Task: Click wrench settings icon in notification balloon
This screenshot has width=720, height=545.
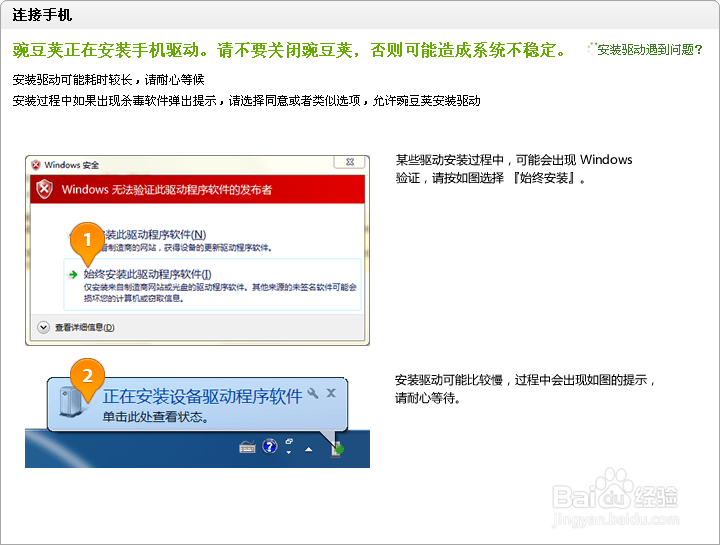Action: [x=313, y=393]
